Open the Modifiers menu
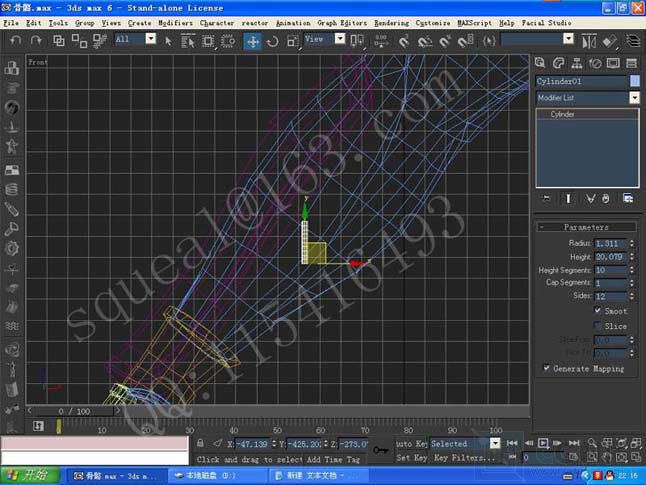Image resolution: width=646 pixels, height=485 pixels. tap(175, 23)
